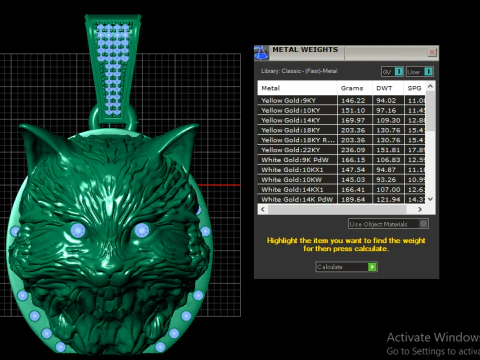
Task: Click the 93.26 DWT value
Action: click(x=386, y=180)
